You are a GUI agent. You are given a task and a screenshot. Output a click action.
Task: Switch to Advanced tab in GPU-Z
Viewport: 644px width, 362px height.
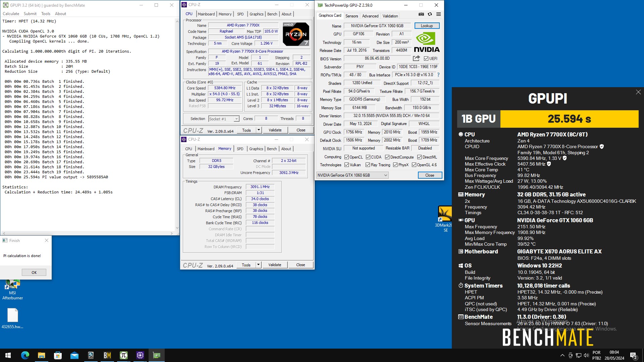pos(370,16)
